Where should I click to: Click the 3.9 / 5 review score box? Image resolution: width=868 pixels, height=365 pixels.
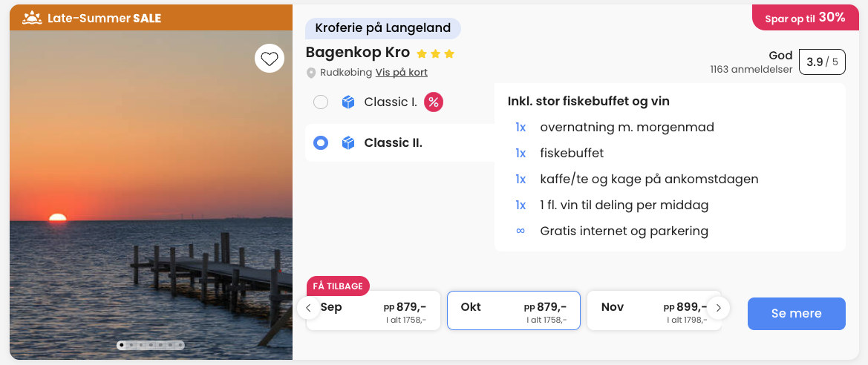(x=823, y=62)
